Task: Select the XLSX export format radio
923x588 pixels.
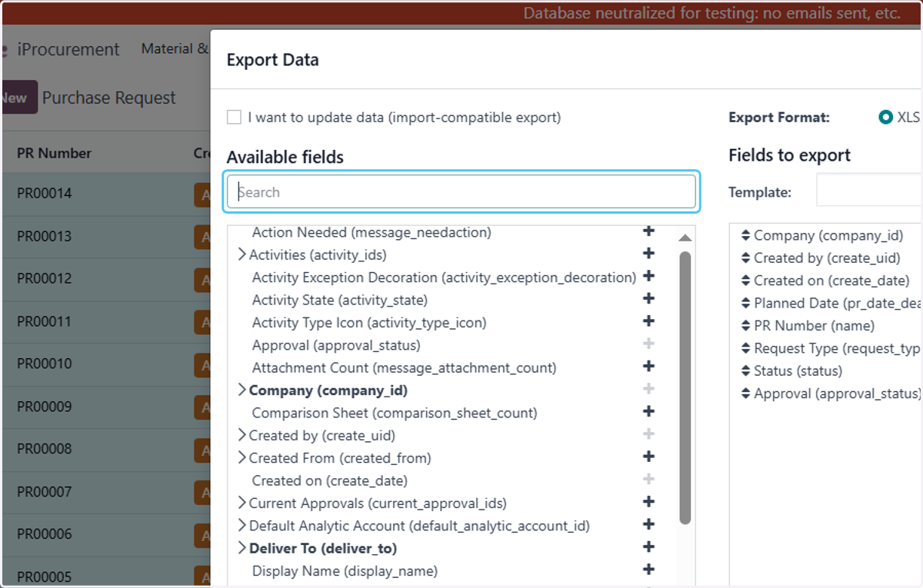Action: click(x=885, y=118)
